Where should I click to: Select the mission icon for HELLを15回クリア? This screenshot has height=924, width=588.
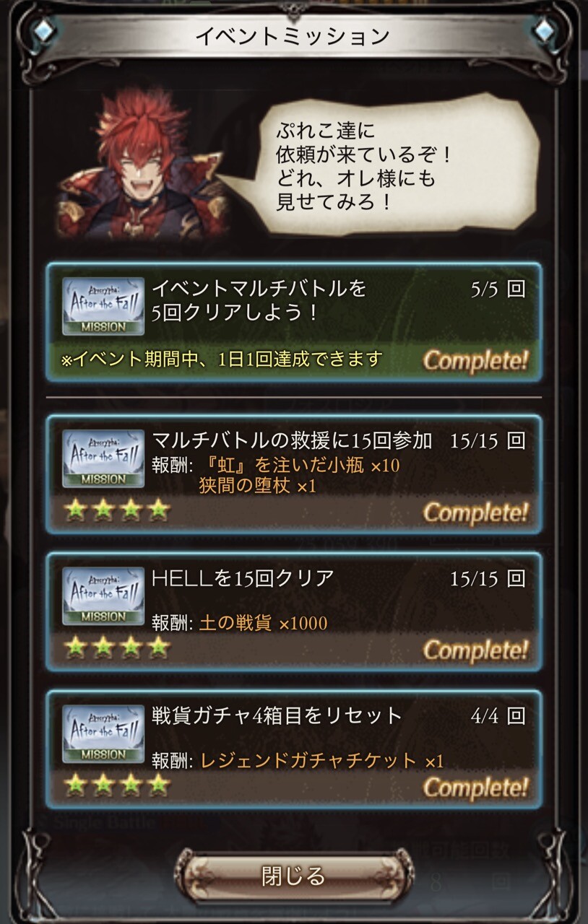pos(103,597)
